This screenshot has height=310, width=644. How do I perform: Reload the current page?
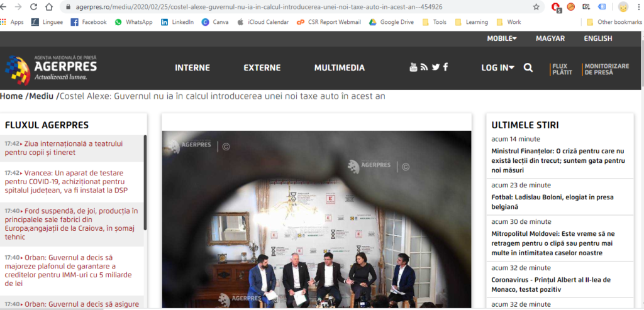click(34, 6)
